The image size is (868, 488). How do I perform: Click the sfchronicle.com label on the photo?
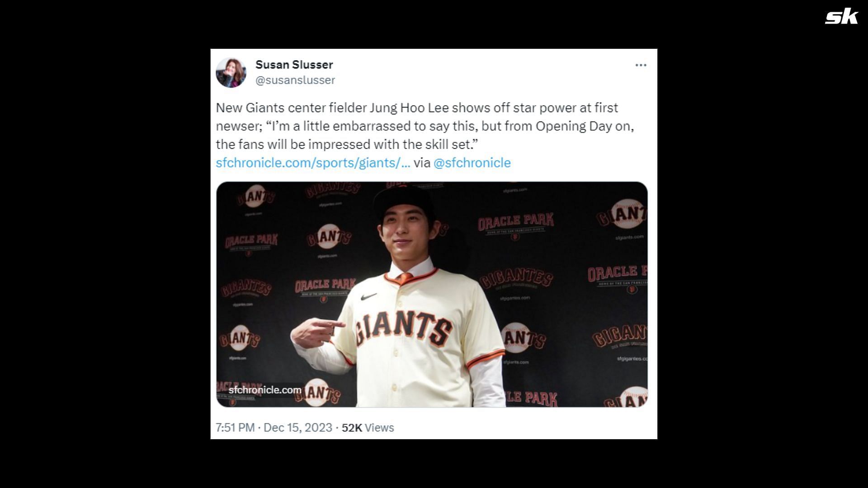coord(265,390)
